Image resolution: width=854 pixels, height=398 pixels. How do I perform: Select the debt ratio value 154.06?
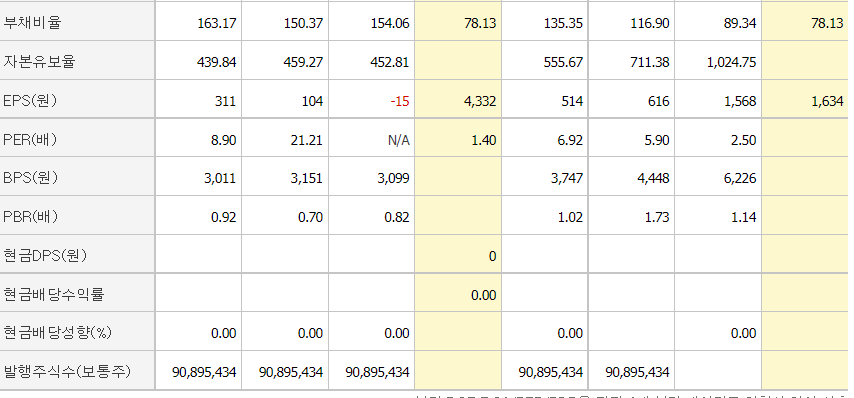pyautogui.click(x=389, y=24)
